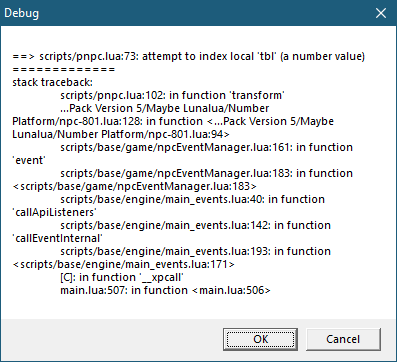Click the 'Platform/npc-801.lua:128' line

(x=173, y=121)
